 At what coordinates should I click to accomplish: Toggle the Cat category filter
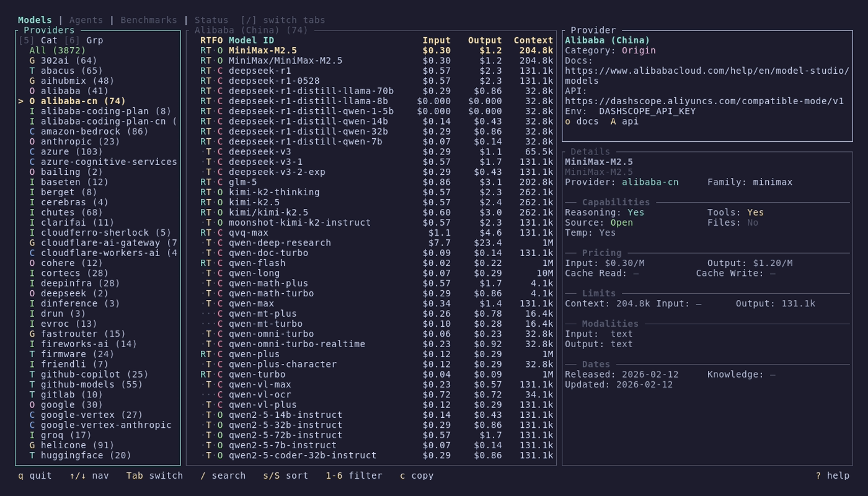coord(49,40)
